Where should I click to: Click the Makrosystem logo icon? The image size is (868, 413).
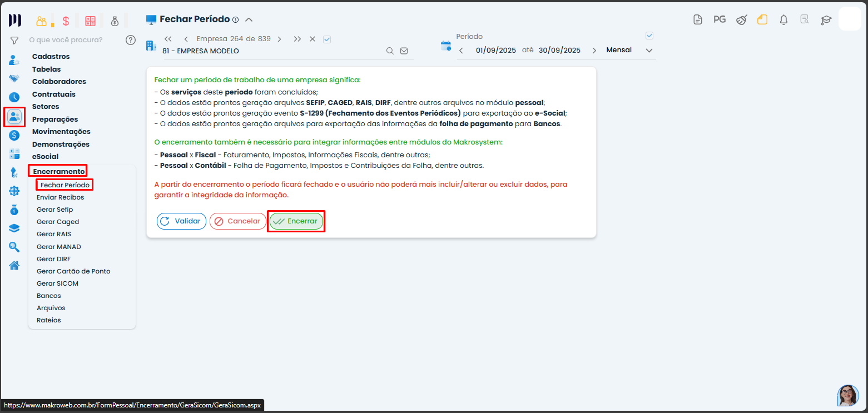[15, 21]
